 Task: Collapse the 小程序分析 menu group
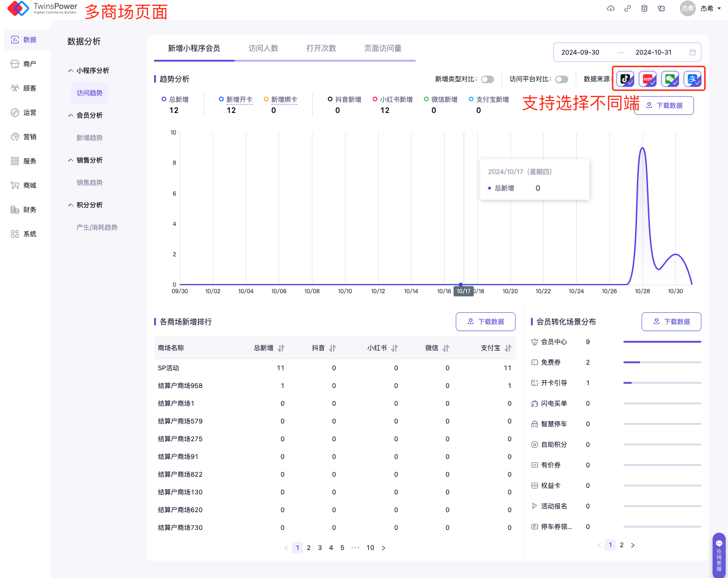coord(71,70)
